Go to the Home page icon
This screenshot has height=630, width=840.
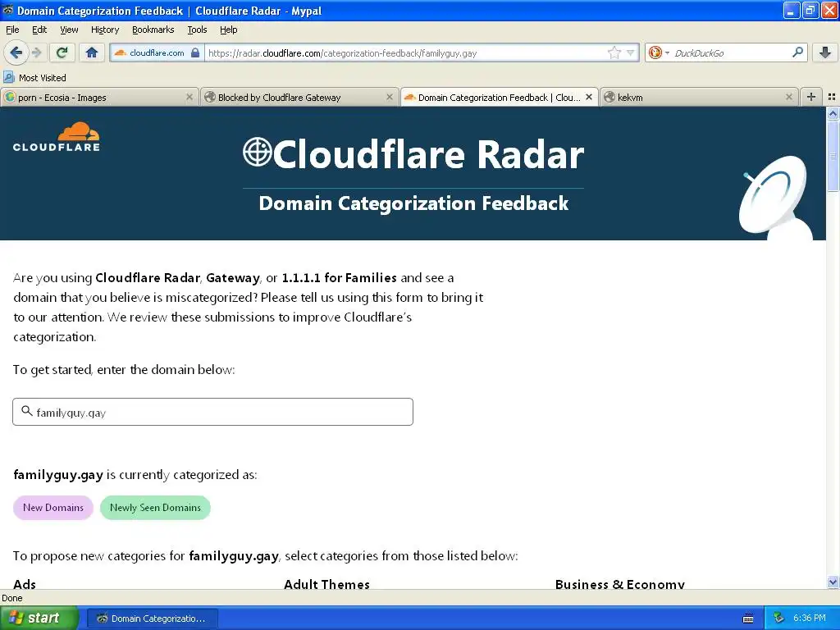point(92,52)
